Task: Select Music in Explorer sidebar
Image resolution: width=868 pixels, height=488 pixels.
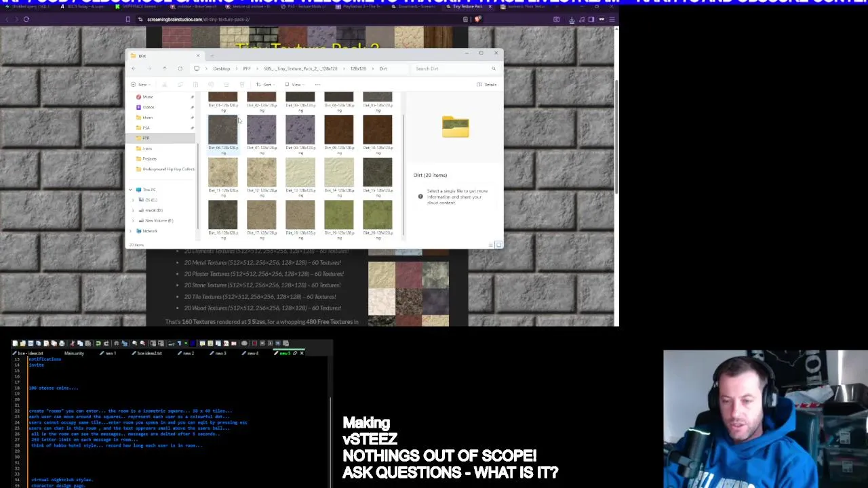Action: [x=148, y=97]
